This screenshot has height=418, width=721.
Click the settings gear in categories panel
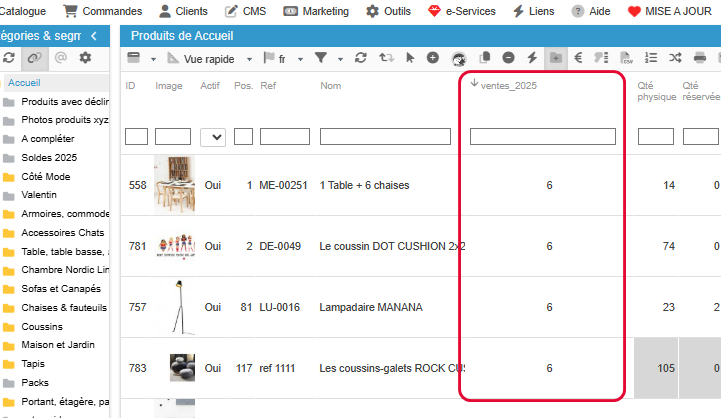coord(85,58)
